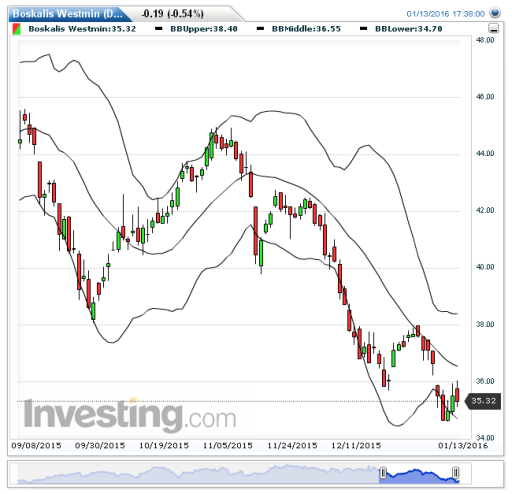512x494 pixels.
Task: Toggle the BBMiddle legend marker
Action: (260, 29)
